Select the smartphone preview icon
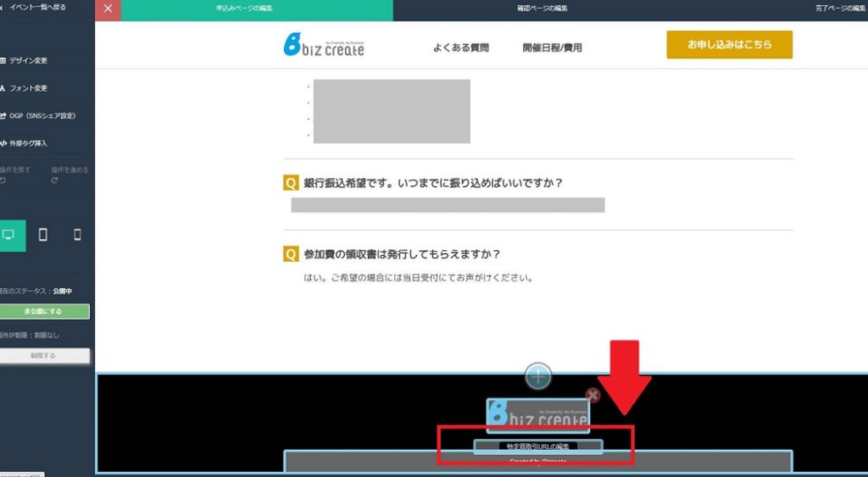Screen dimensions: 868x477 tap(77, 236)
